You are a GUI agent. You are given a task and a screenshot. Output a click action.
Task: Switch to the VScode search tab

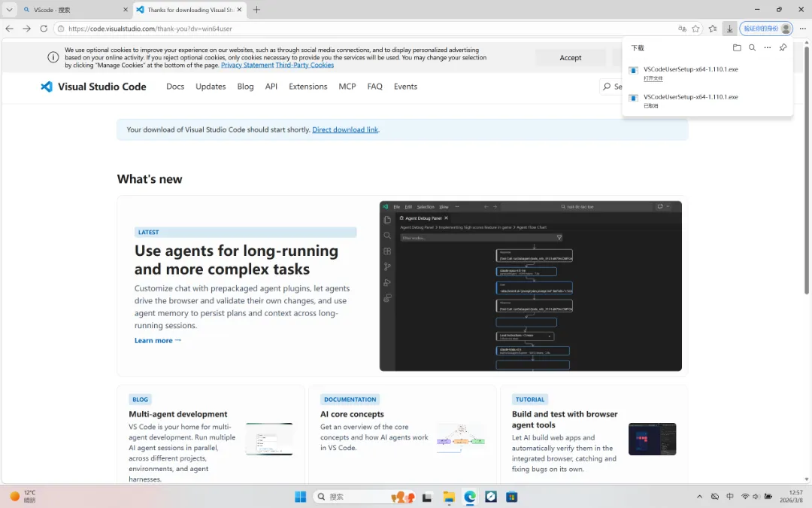[x=74, y=9]
